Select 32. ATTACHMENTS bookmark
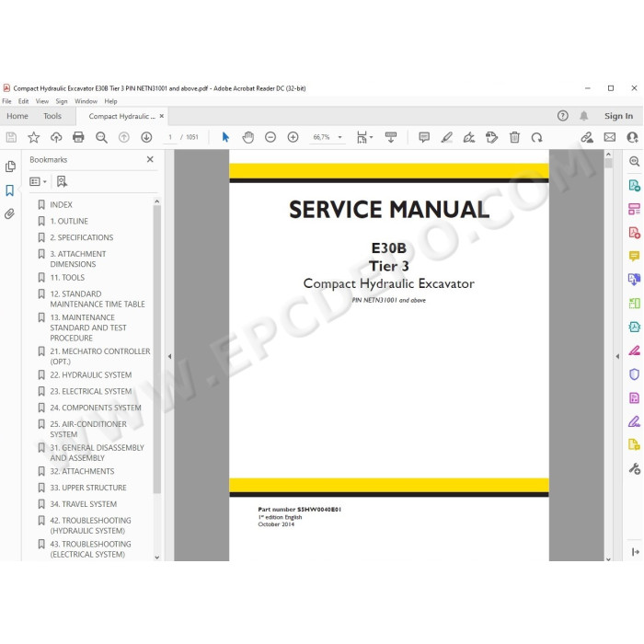The image size is (644, 644). (82, 471)
